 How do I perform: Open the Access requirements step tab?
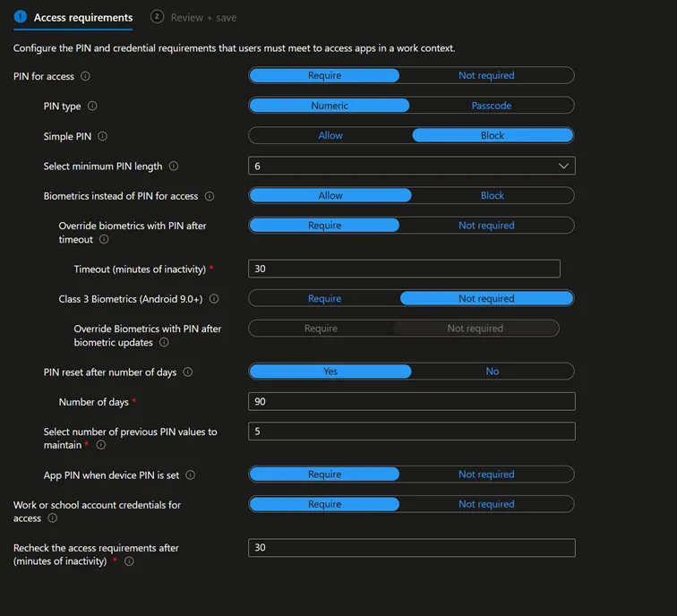(82, 17)
